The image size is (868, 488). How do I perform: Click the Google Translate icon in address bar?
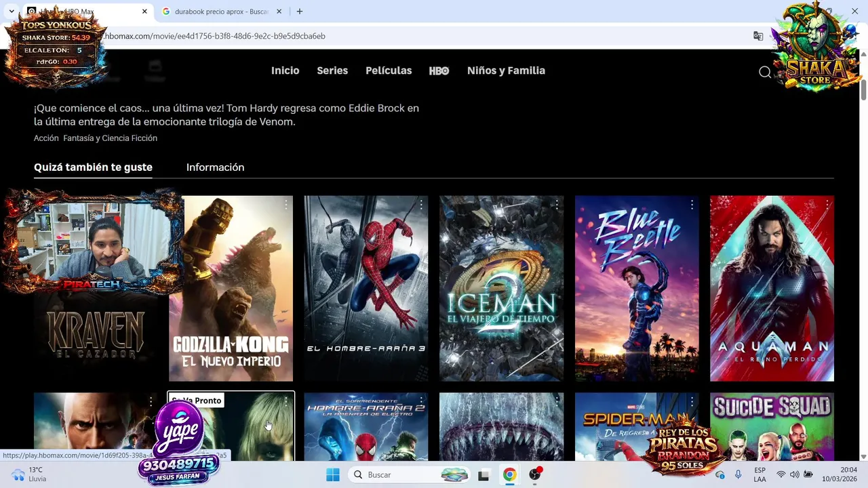(x=758, y=36)
